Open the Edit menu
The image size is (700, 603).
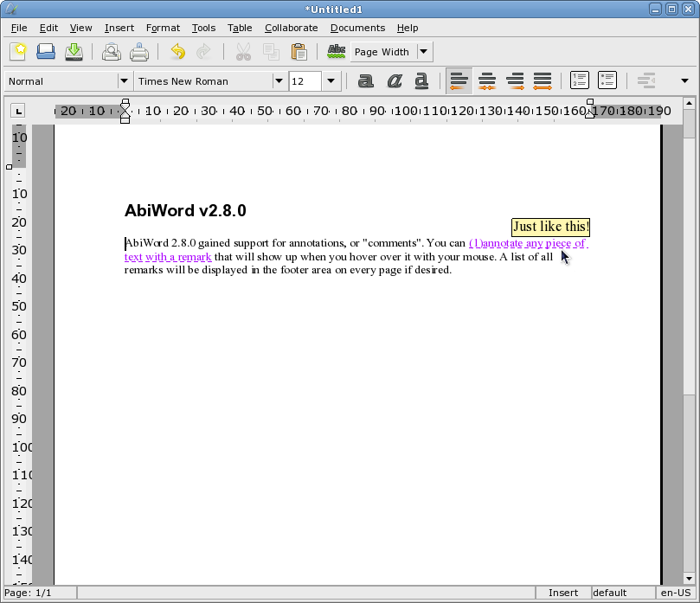click(x=48, y=28)
